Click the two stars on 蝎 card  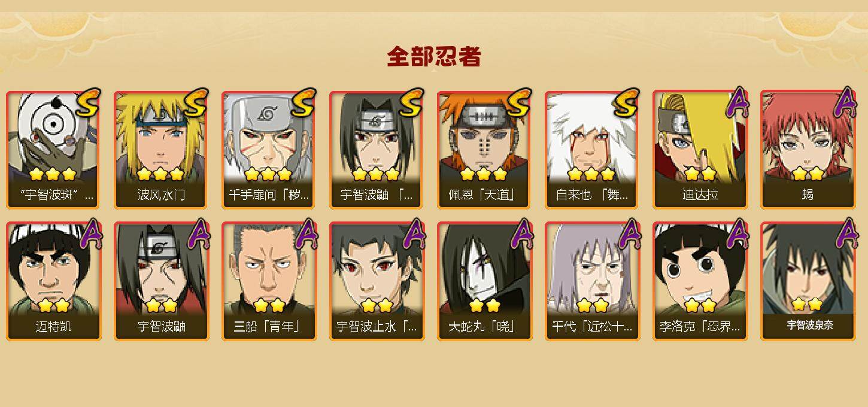click(x=808, y=174)
